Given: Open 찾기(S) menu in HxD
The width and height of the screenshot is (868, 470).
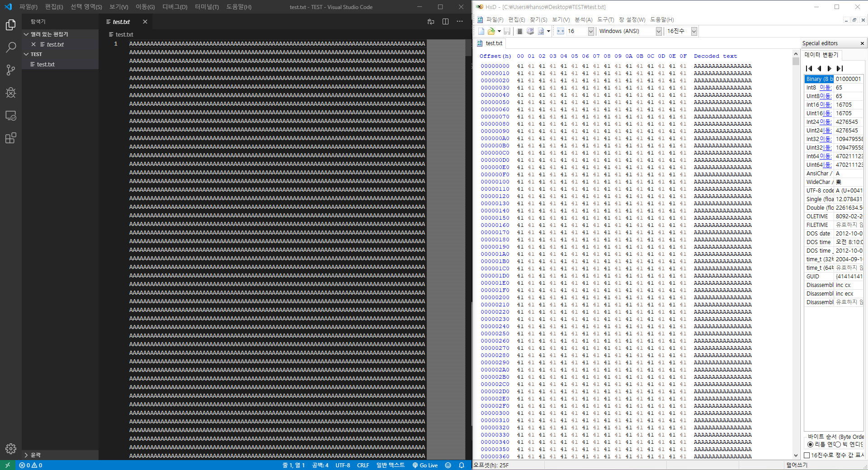Looking at the screenshot, I should tap(538, 19).
